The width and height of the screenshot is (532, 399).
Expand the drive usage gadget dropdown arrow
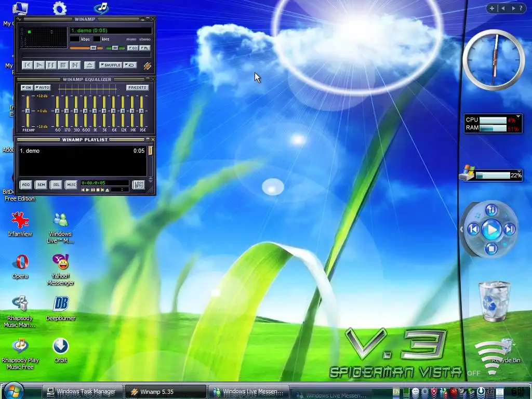pos(519,171)
